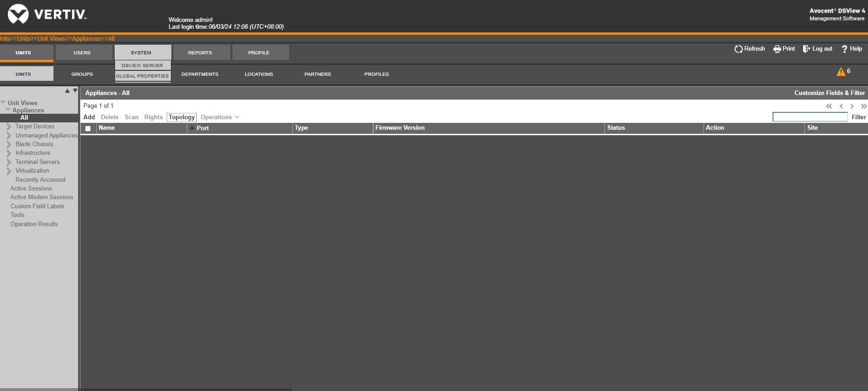Go to previous page arrow
This screenshot has height=391, width=868.
[x=841, y=106]
